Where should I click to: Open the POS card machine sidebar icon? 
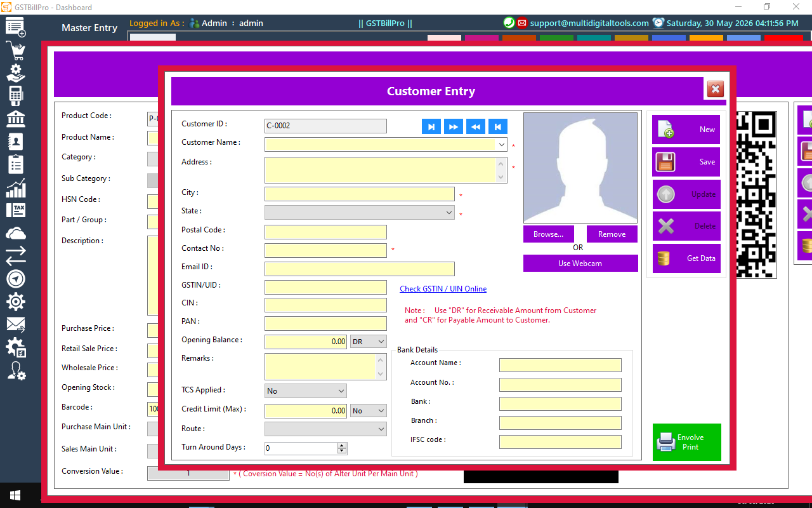tap(16, 96)
